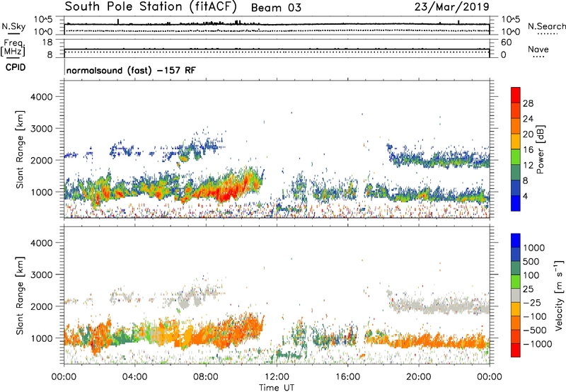Click 'normalsound (fast) -157 RF' text
Image resolution: width=566 pixels, height=392 pixels.
point(131,70)
